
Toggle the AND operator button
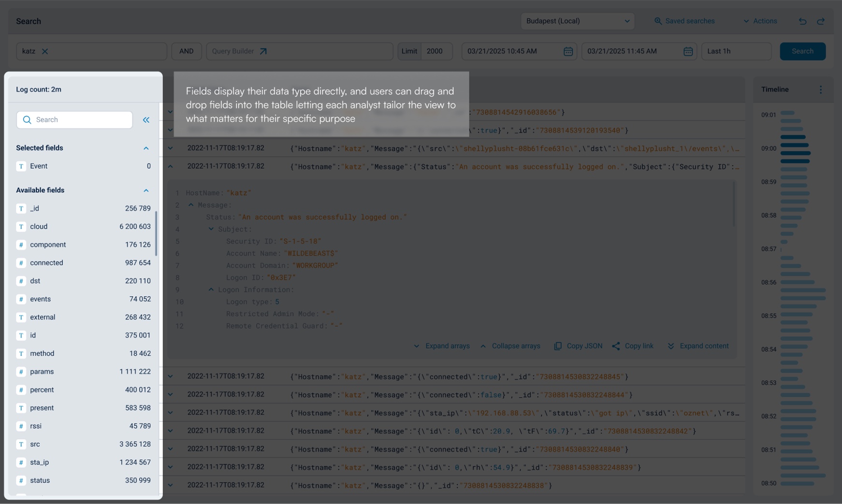[x=187, y=51]
